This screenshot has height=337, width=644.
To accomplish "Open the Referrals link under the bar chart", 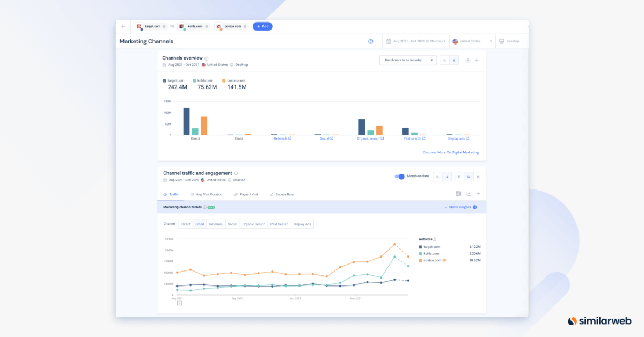I will (281, 138).
